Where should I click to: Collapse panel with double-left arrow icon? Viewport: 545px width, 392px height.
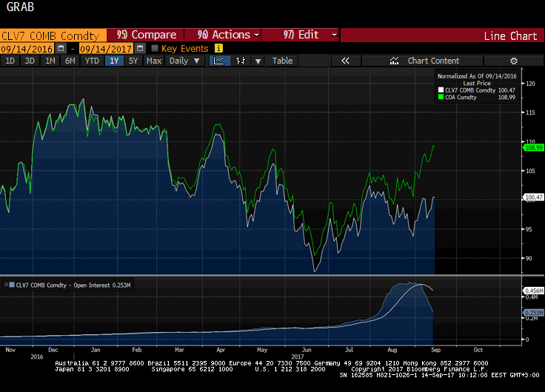(x=345, y=61)
